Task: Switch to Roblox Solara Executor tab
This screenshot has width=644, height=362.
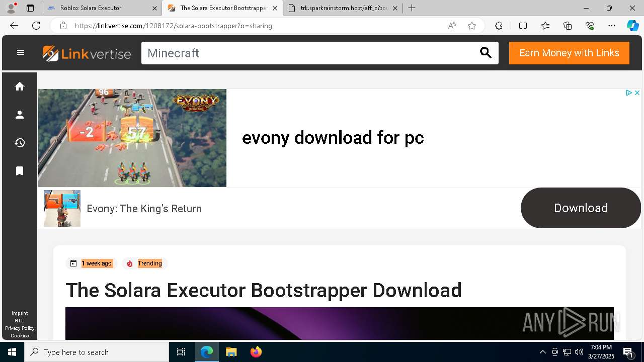Action: click(101, 8)
